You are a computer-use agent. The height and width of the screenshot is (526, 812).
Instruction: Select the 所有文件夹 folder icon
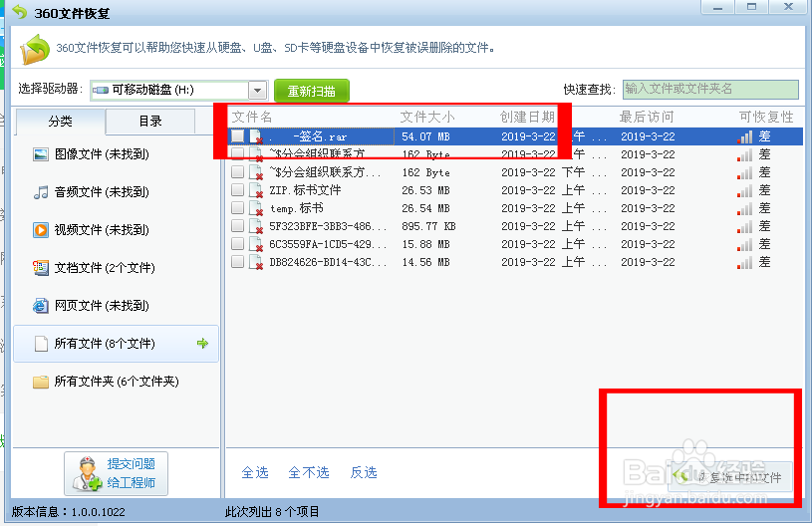[41, 383]
